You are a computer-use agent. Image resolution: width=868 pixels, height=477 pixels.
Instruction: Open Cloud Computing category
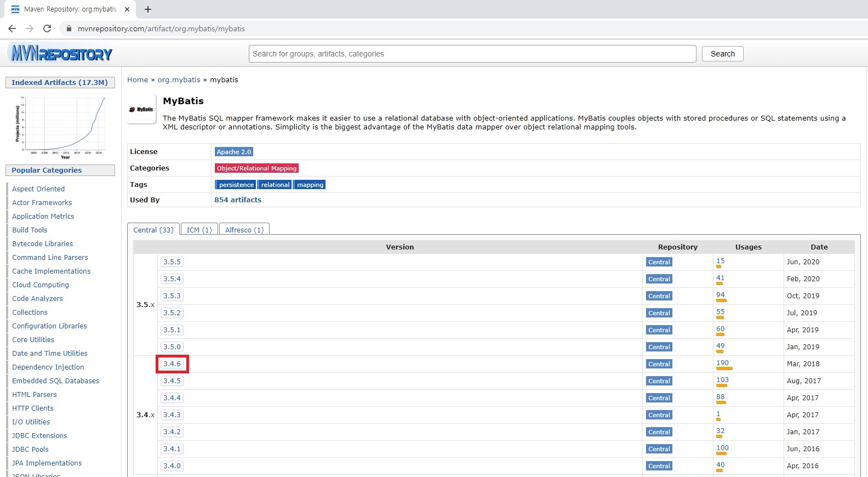pos(41,285)
